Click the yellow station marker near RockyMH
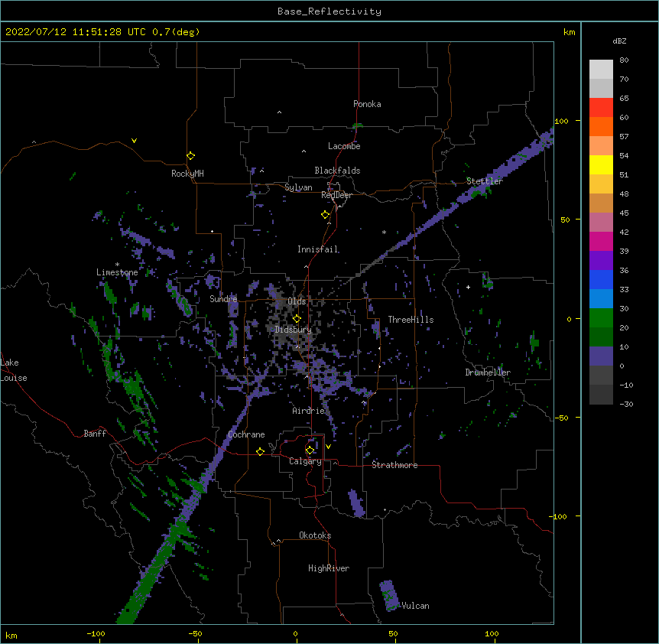This screenshot has width=659, height=644. click(x=190, y=156)
